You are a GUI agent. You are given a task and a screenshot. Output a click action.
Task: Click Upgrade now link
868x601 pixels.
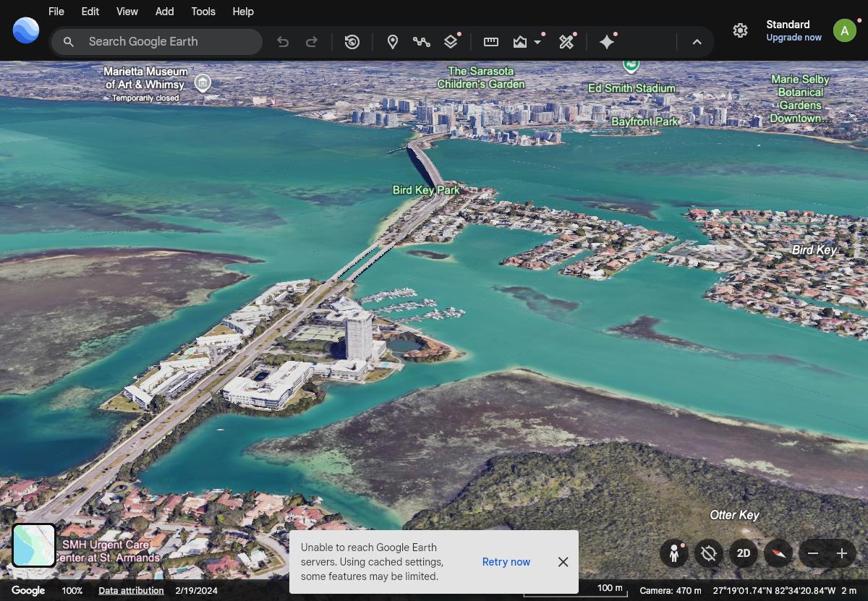793,38
